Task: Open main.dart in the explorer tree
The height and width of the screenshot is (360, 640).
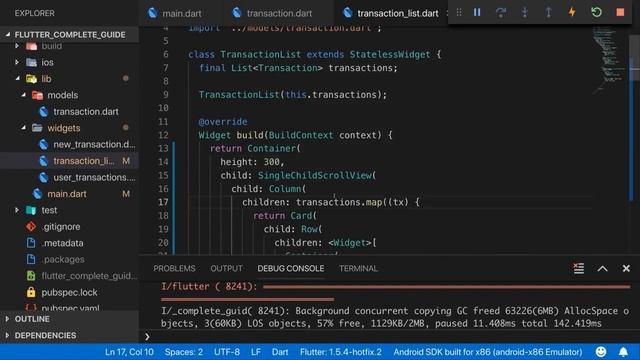Action: [67, 194]
